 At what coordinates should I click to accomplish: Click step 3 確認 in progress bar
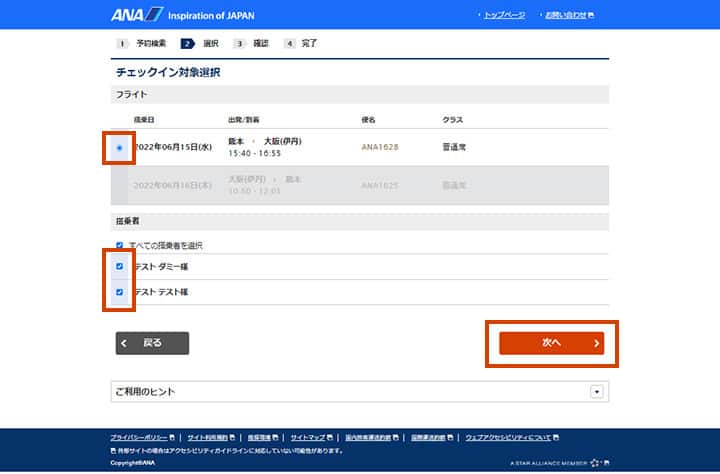[251, 44]
